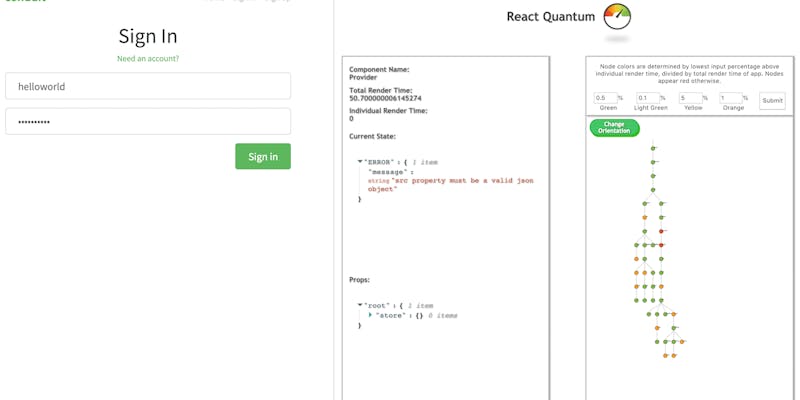Focus the username field containing helloworld
The width and height of the screenshot is (800, 400).
coord(148,86)
